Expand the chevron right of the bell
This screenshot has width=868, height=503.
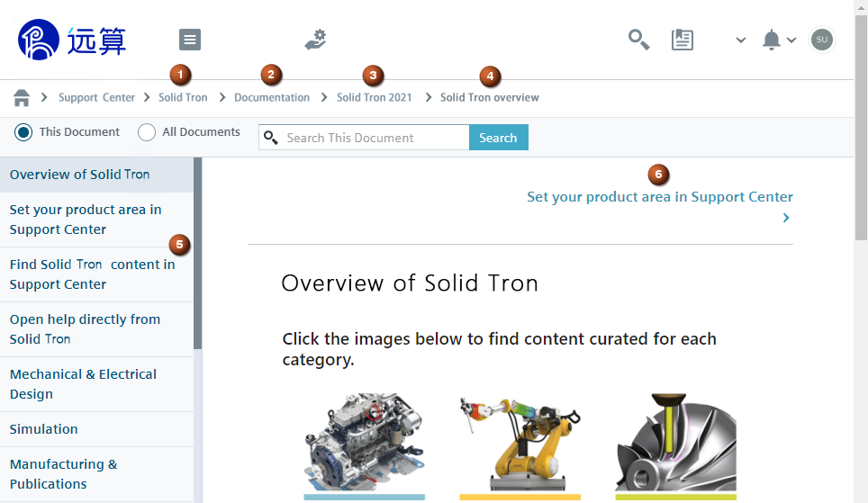click(791, 40)
